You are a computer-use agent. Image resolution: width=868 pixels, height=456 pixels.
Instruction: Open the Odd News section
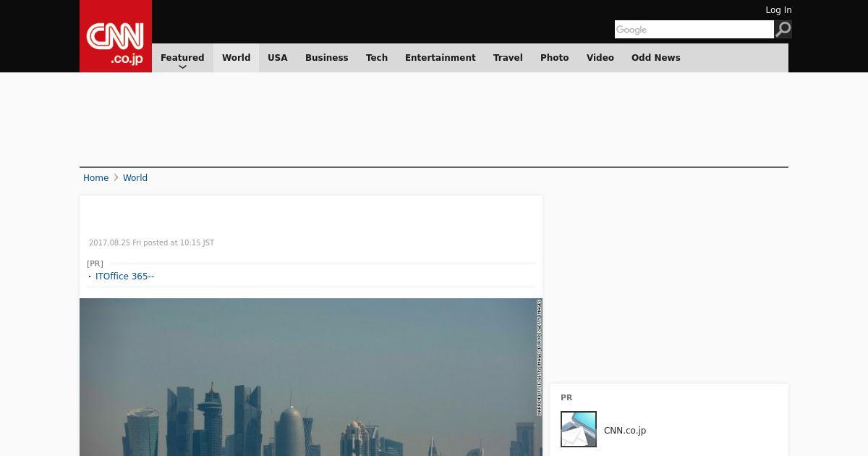(x=656, y=58)
